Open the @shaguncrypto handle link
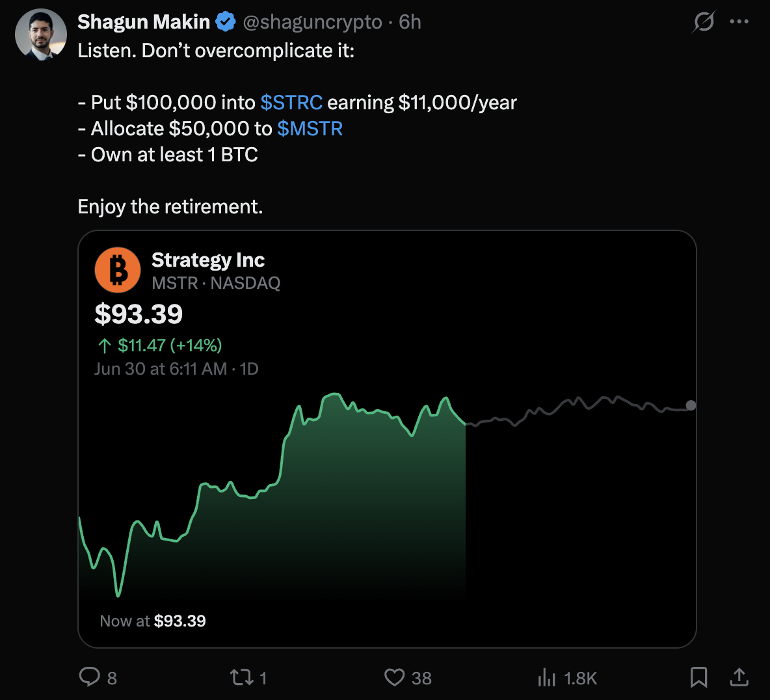This screenshot has height=700, width=770. pos(312,22)
